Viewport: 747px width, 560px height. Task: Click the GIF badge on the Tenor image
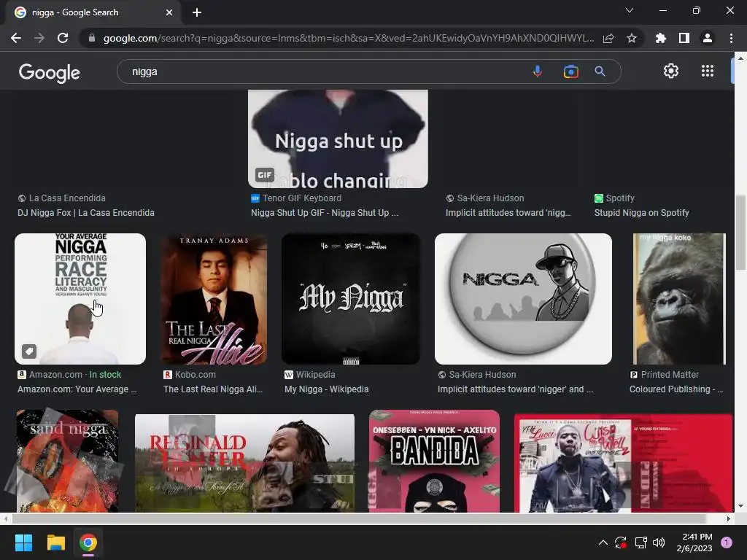coord(264,175)
